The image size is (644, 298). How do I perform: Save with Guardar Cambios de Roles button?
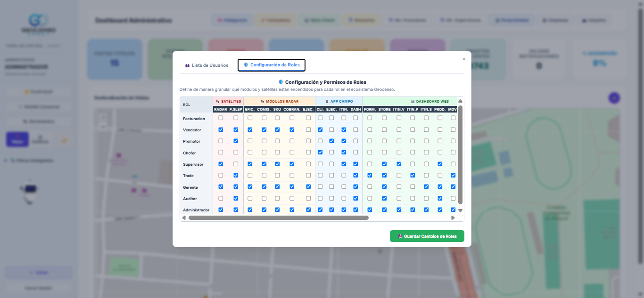[x=427, y=236]
